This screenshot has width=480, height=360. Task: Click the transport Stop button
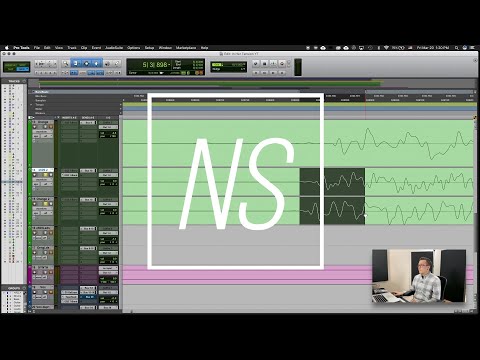[264, 63]
